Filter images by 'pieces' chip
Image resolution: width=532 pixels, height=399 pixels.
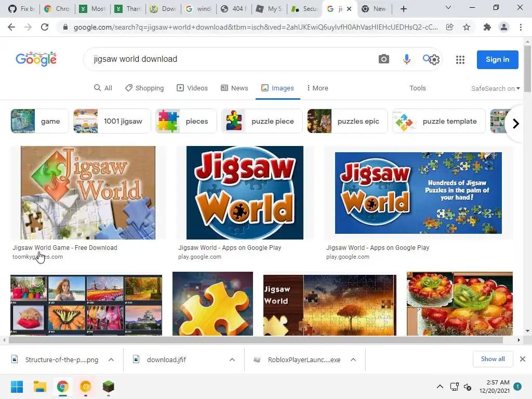tap(186, 121)
